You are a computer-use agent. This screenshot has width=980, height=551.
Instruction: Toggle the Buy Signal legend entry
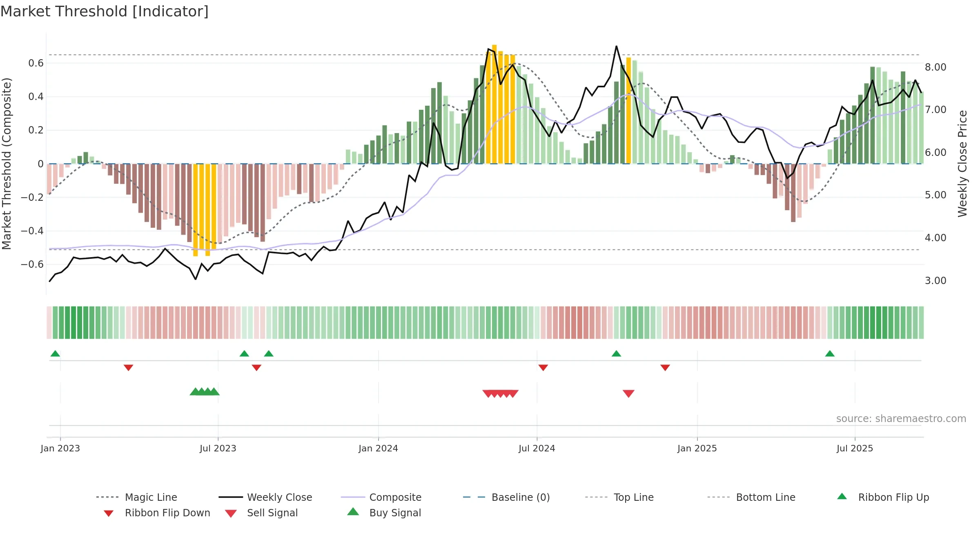[384, 513]
